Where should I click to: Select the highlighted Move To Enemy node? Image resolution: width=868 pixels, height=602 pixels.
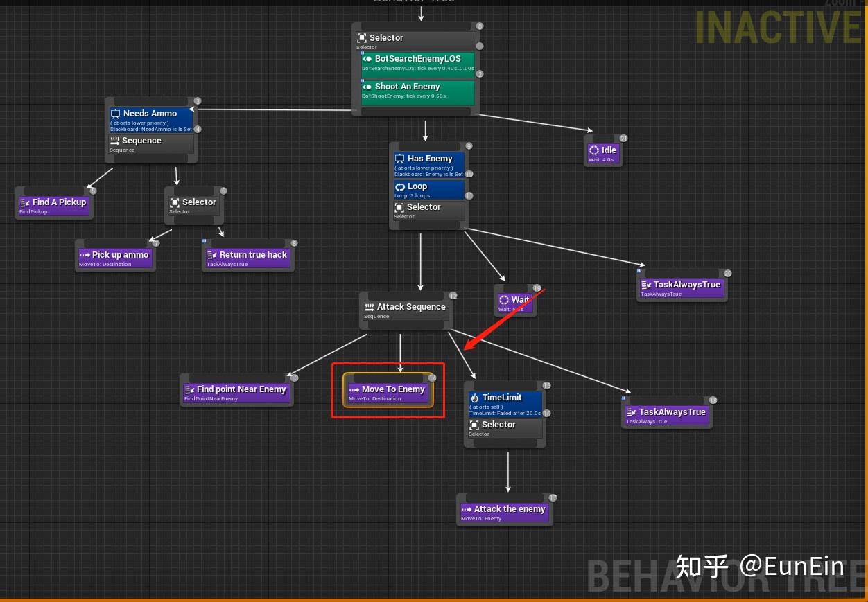tap(388, 389)
